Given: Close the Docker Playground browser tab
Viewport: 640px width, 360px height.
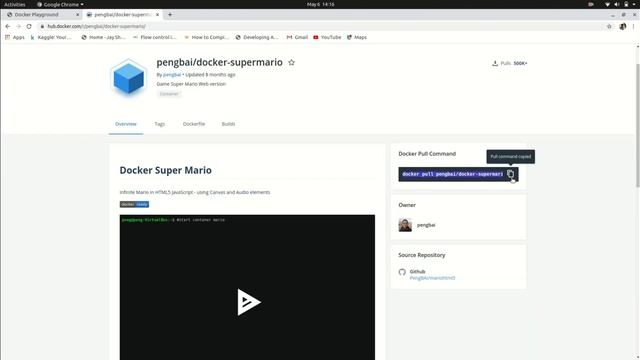Looking at the screenshot, I should [78, 15].
